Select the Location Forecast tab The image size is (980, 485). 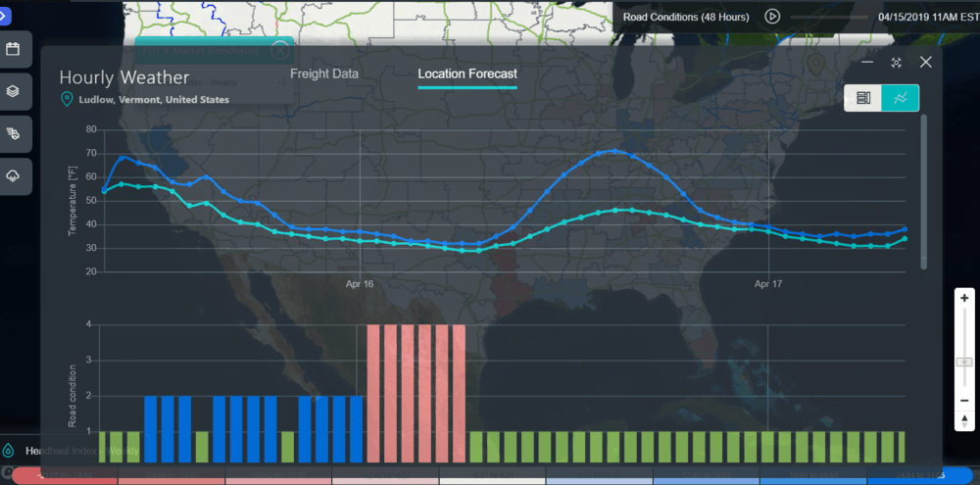pos(467,73)
